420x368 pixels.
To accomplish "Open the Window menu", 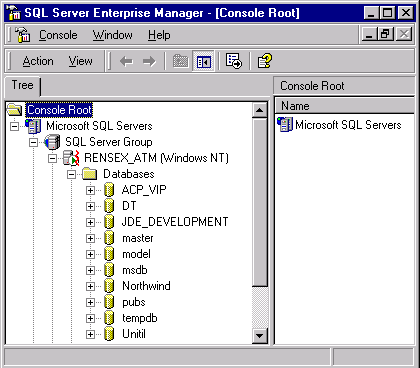I will click(x=113, y=35).
